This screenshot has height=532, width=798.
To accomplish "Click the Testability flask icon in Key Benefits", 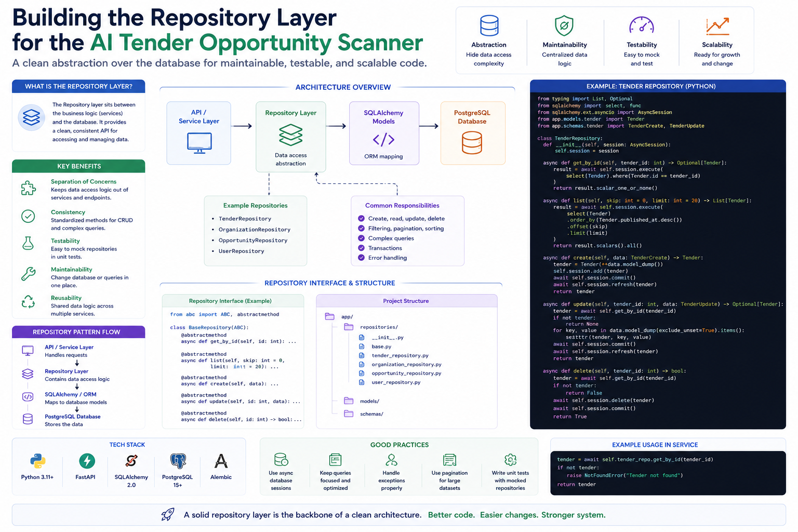I will 28,243.
